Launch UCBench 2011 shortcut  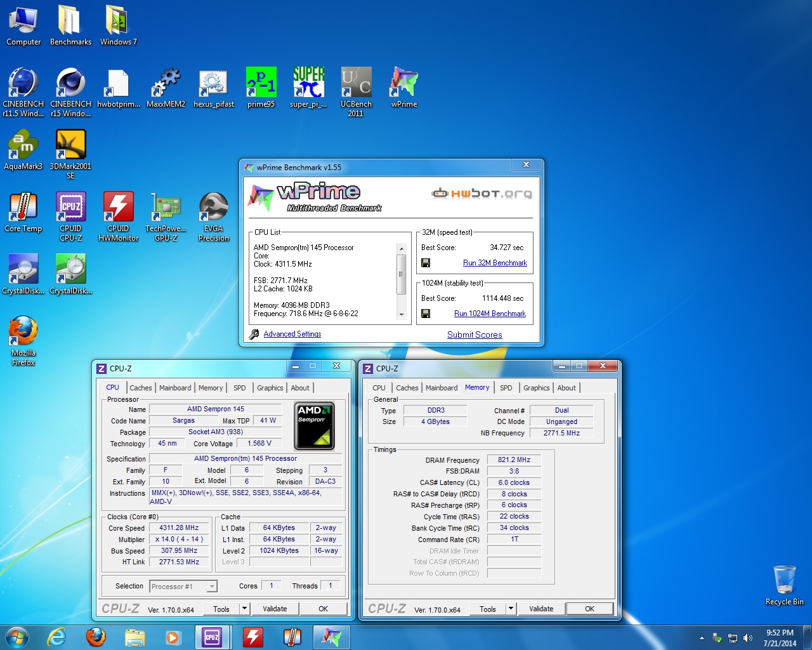tap(356, 92)
